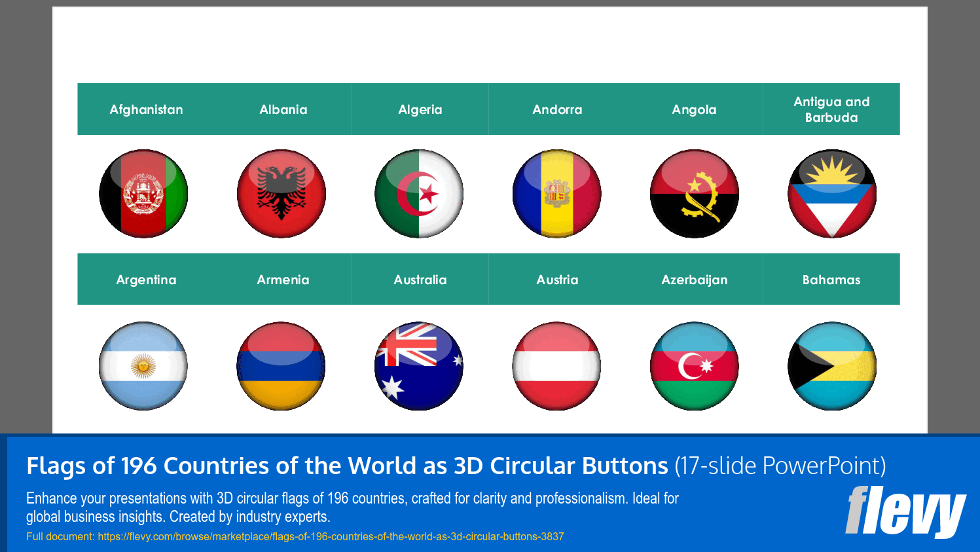Click the Andorra circular flag

point(557,193)
